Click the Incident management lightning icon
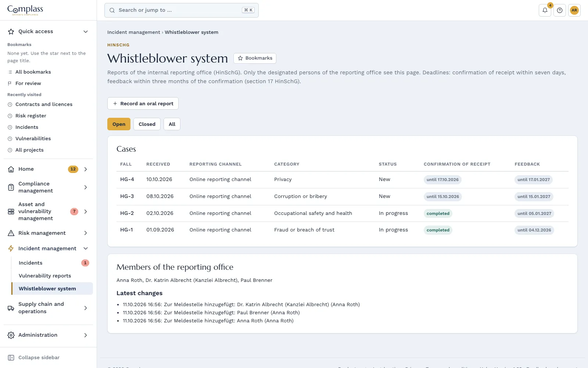This screenshot has width=588, height=368. 11,249
